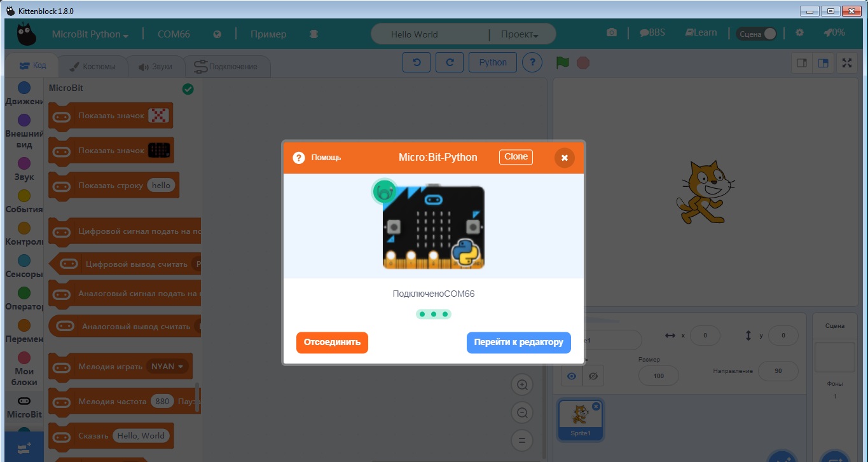Stop project with the red stop icon

[x=583, y=63]
